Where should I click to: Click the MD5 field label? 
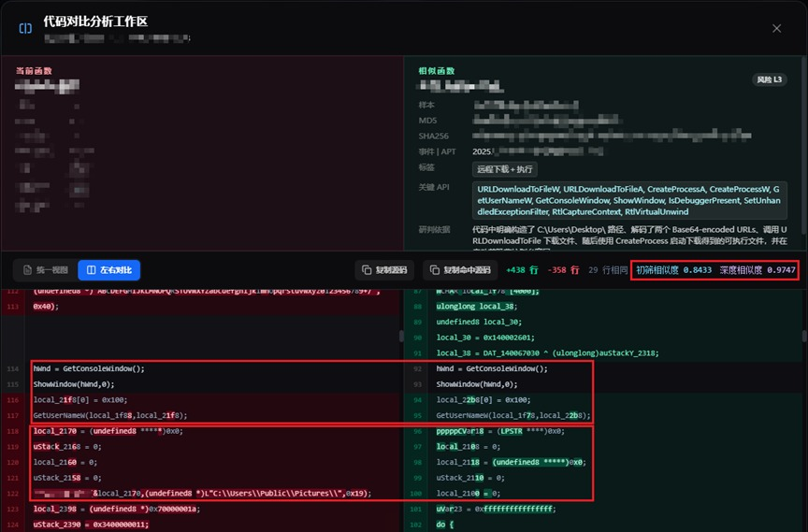point(427,121)
